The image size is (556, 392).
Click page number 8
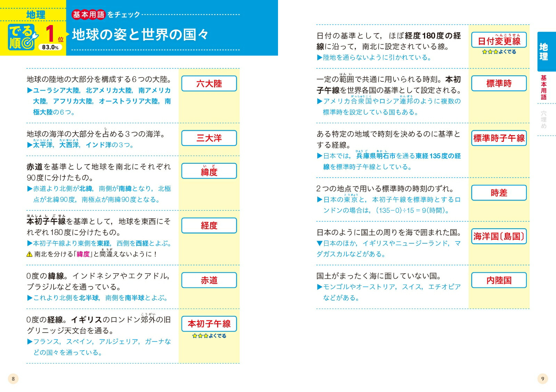13,379
